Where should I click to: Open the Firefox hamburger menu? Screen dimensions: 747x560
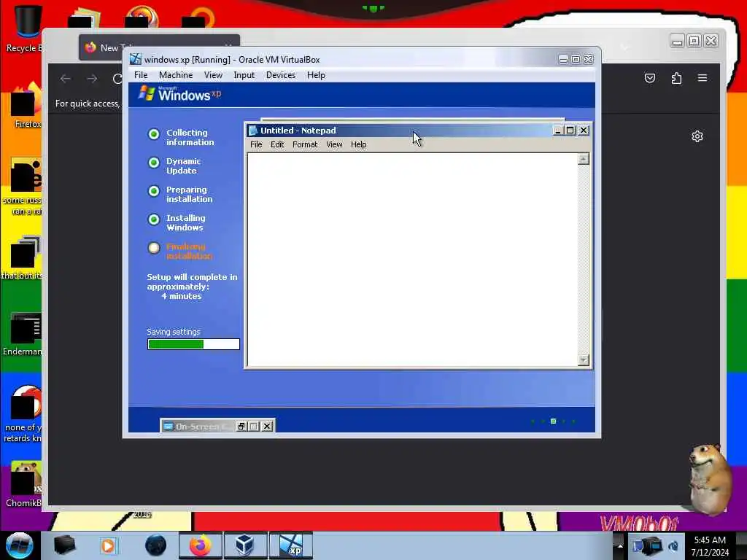point(703,77)
